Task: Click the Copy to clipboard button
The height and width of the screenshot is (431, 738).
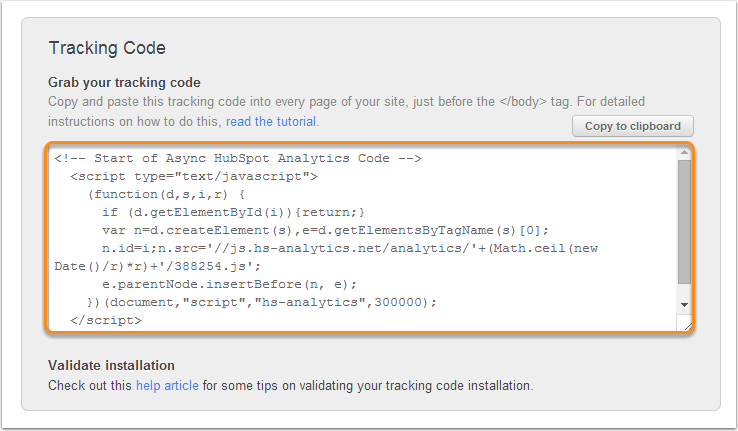Action: (632, 126)
